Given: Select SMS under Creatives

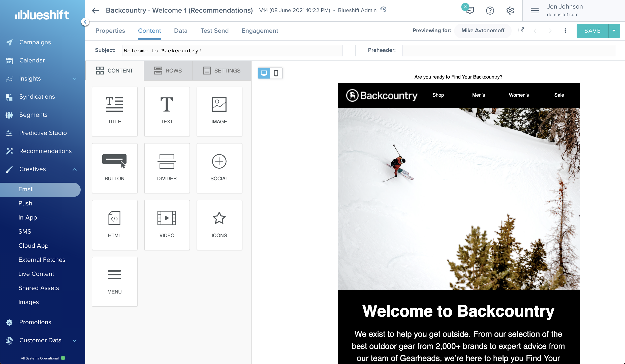Looking at the screenshot, I should (25, 232).
